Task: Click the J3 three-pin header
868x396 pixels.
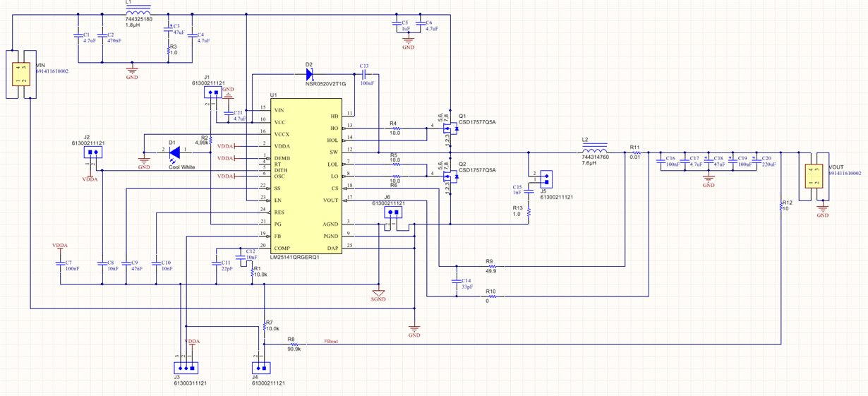Action: pos(186,368)
